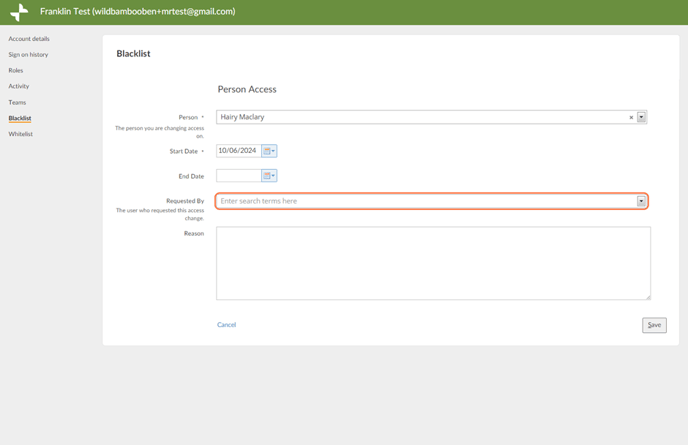Click the Blacklist page title
688x445 pixels.
(x=133, y=54)
